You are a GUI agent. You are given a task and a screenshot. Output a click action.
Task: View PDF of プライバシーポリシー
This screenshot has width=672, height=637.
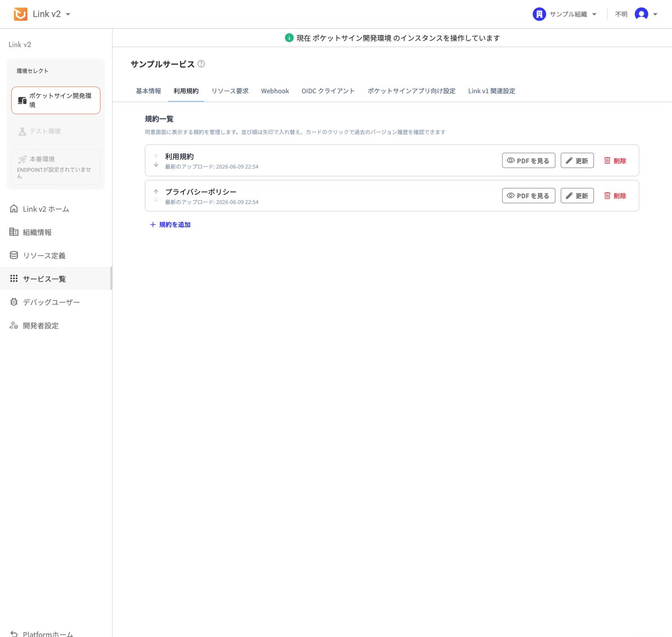tap(528, 196)
